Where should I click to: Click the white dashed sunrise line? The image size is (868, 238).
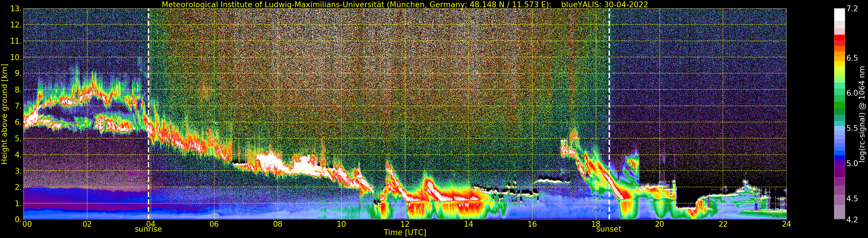(148, 114)
